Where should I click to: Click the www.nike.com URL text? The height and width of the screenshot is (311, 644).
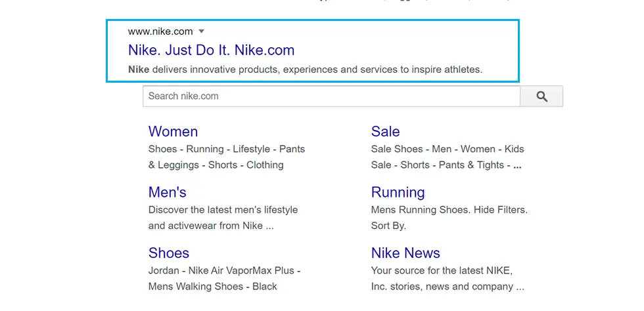(x=160, y=31)
